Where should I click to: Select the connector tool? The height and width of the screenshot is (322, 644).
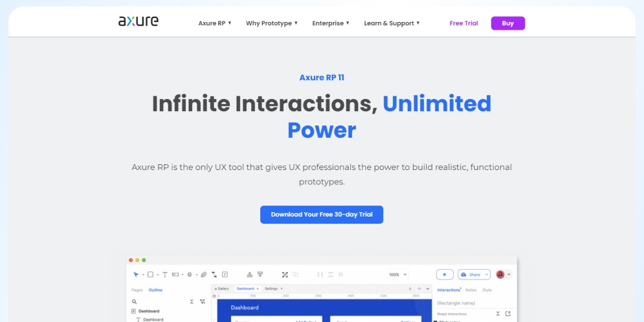pyautogui.click(x=214, y=274)
